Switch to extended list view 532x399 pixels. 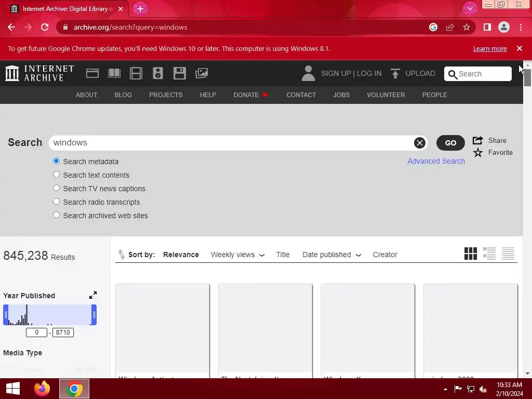pos(489,254)
